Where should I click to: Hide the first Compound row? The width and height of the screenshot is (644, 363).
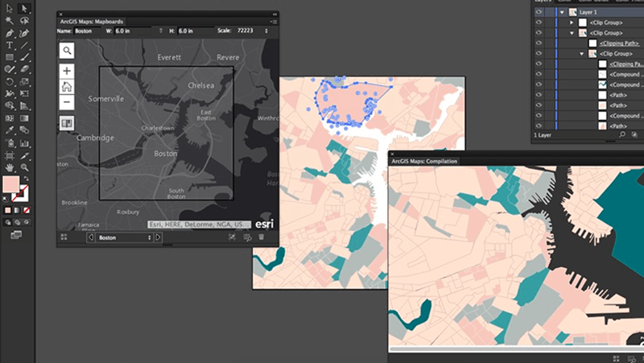(x=539, y=74)
